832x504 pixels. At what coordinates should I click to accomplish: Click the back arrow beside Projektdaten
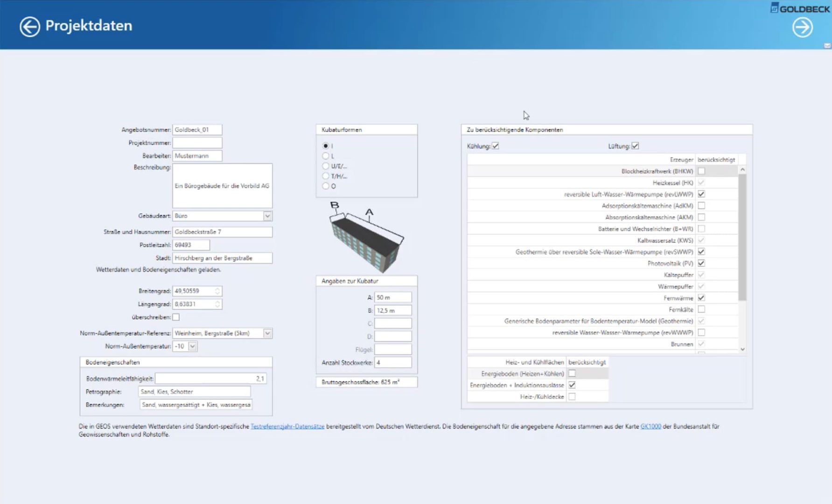point(29,27)
